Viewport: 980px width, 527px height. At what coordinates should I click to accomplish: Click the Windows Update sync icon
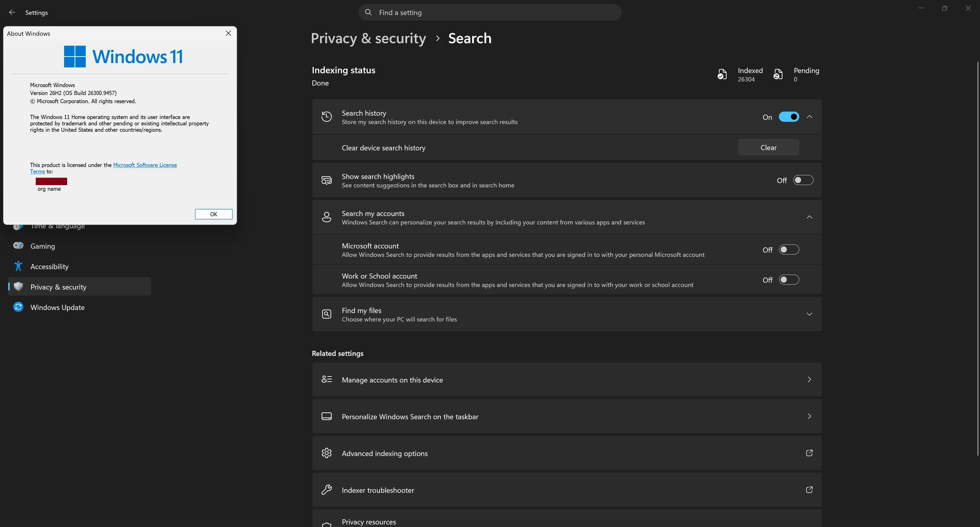pos(18,307)
